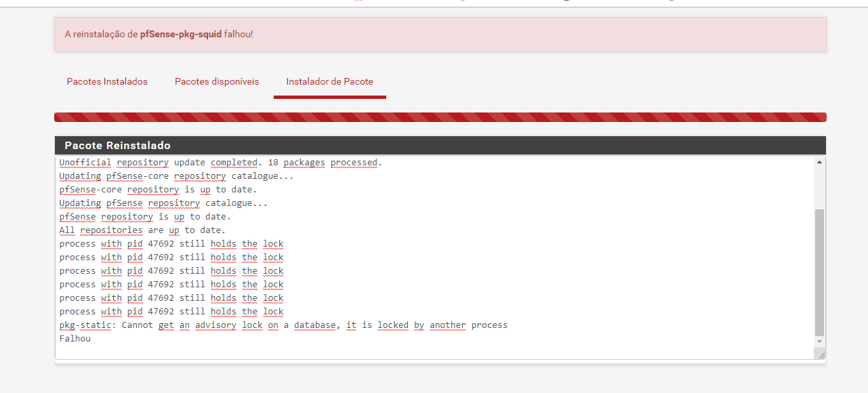Click the 'All repositories are up to date' line

coord(142,230)
